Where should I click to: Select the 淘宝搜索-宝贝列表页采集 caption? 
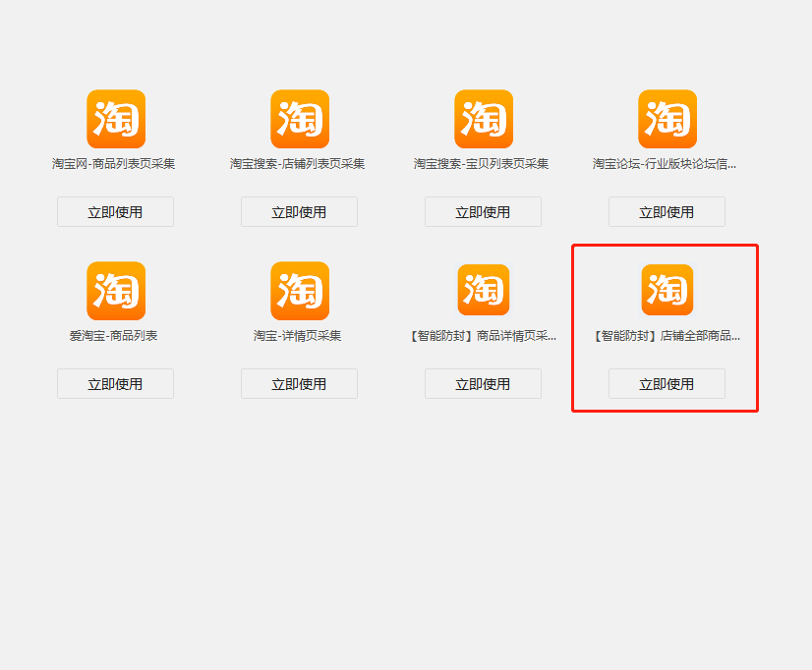(481, 164)
